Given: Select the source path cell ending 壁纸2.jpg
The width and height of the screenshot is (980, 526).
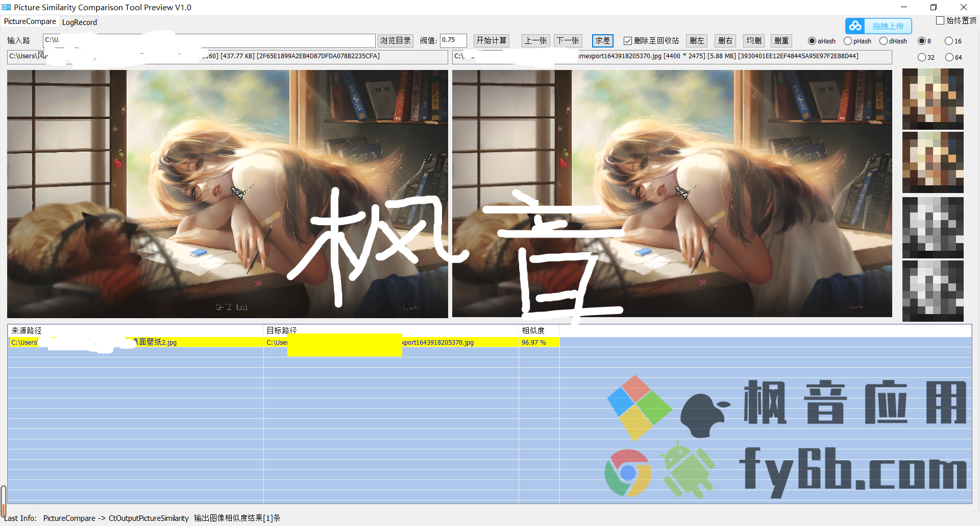Looking at the screenshot, I should [x=136, y=342].
